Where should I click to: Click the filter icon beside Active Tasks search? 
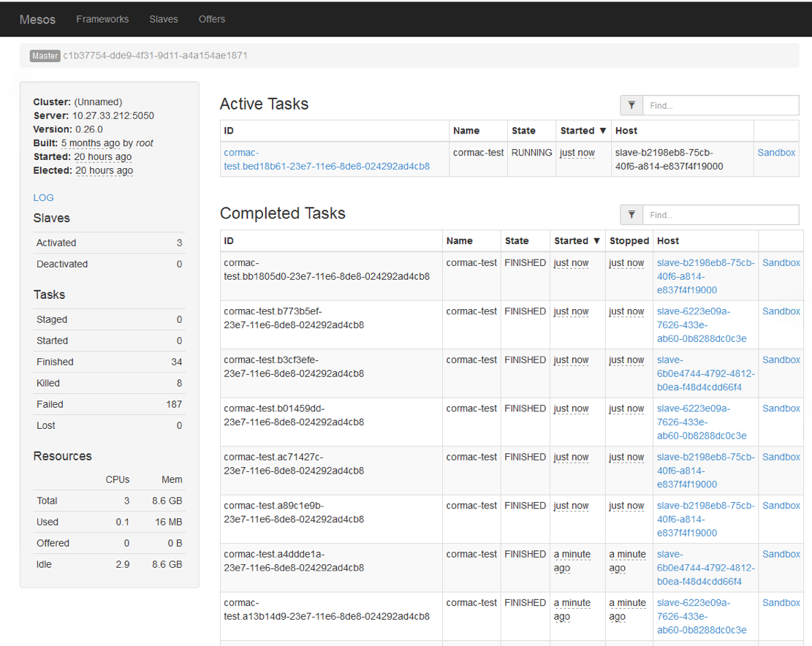click(631, 105)
